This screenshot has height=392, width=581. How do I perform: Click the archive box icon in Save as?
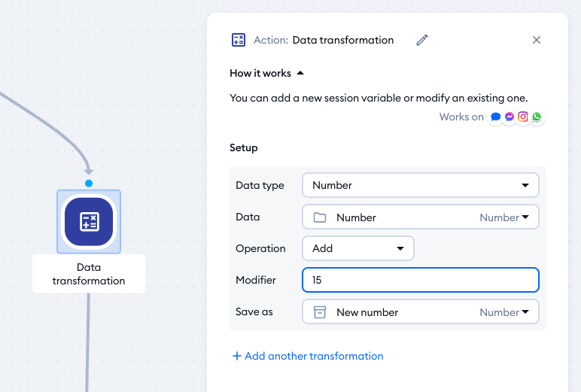click(x=320, y=312)
